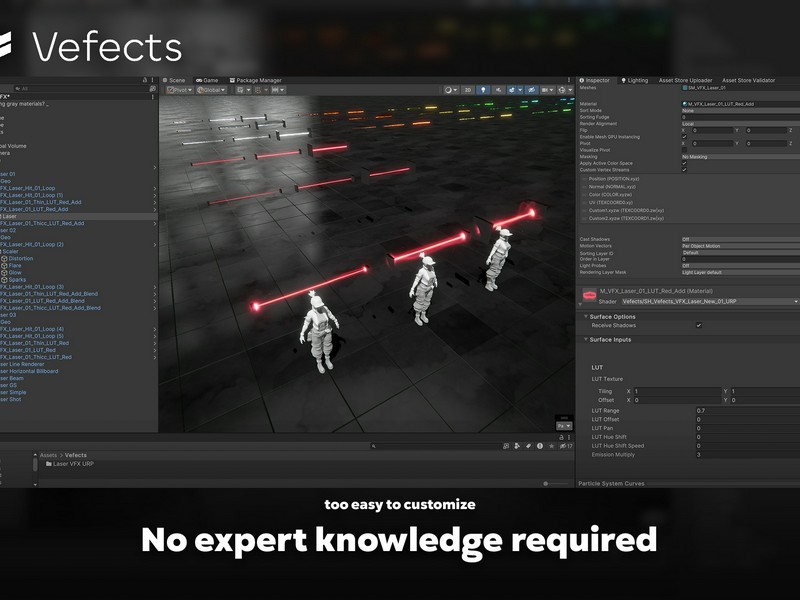Open the Masking dropdown
800x600 pixels.
pos(740,157)
